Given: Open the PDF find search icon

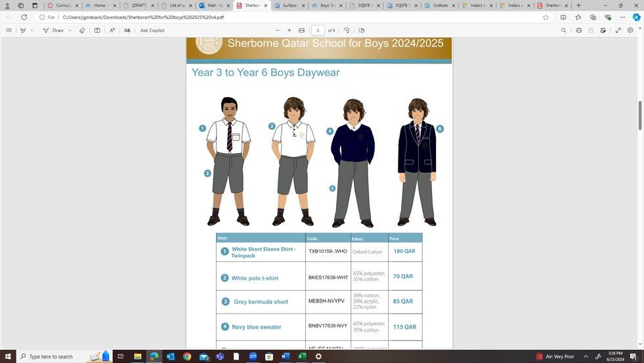Looking at the screenshot, I should pos(563,30).
